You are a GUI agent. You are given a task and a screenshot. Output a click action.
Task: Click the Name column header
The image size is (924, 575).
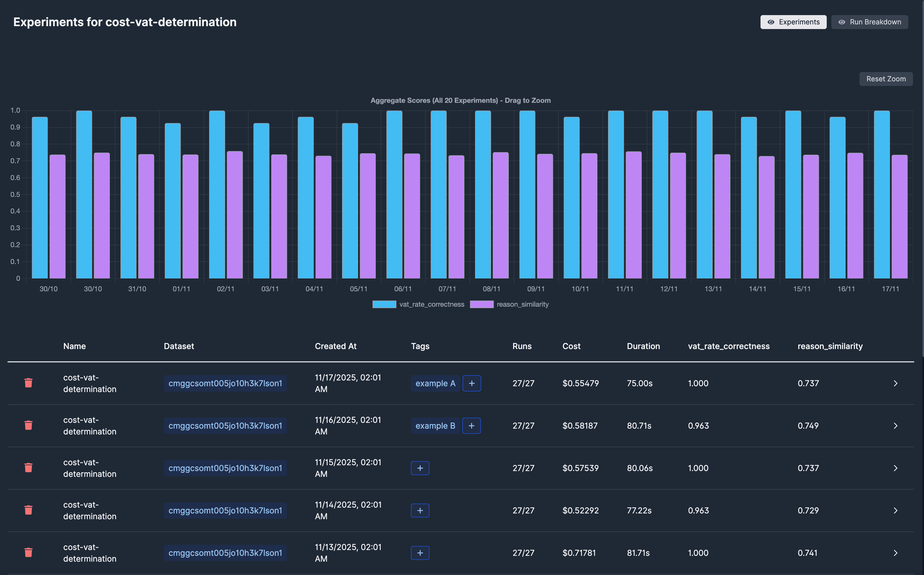tap(75, 346)
